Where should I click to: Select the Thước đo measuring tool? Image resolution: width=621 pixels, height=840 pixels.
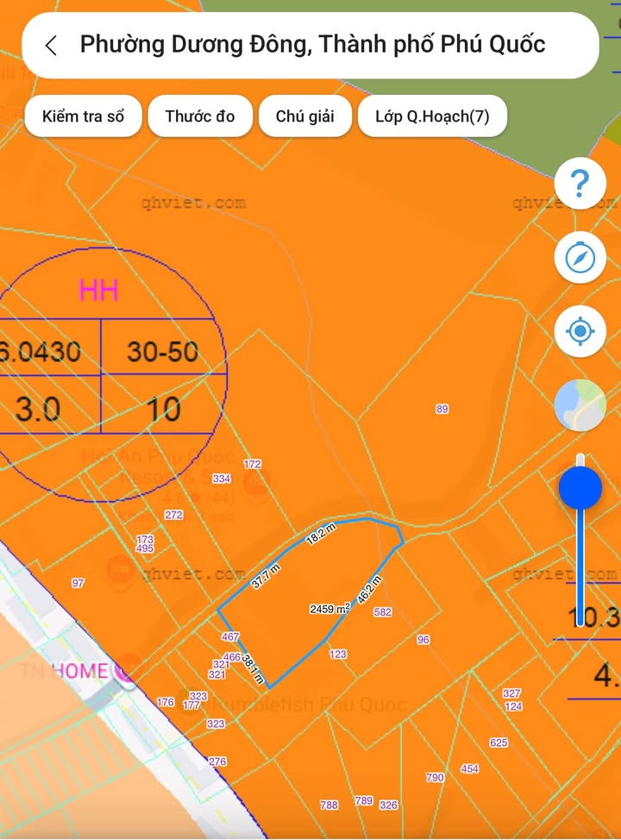point(200,116)
